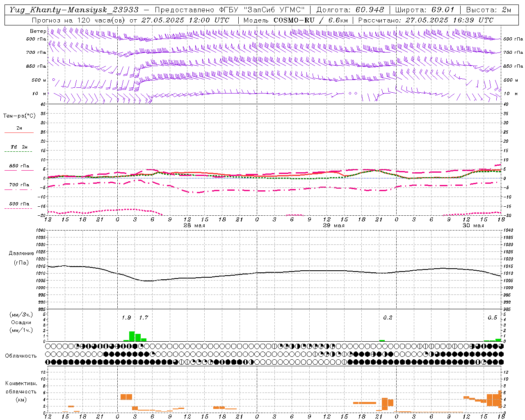Image resolution: width=525 pixels, height=420 pixels.
Task: Select the (мм/1ч.) precipitation unit label
Action: click(x=21, y=330)
